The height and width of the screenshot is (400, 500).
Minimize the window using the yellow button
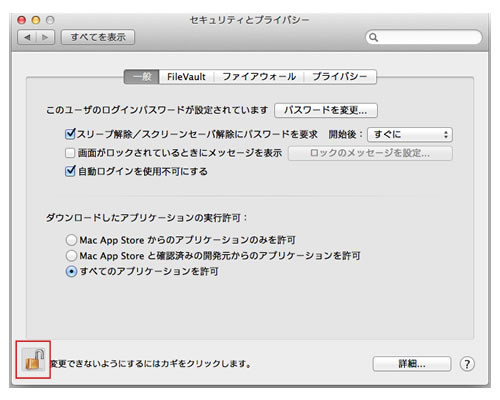36,20
